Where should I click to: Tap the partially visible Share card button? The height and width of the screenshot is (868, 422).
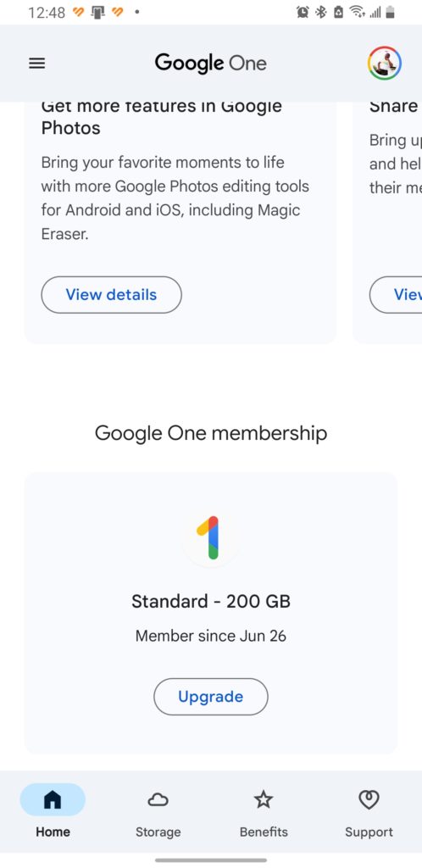tap(396, 294)
